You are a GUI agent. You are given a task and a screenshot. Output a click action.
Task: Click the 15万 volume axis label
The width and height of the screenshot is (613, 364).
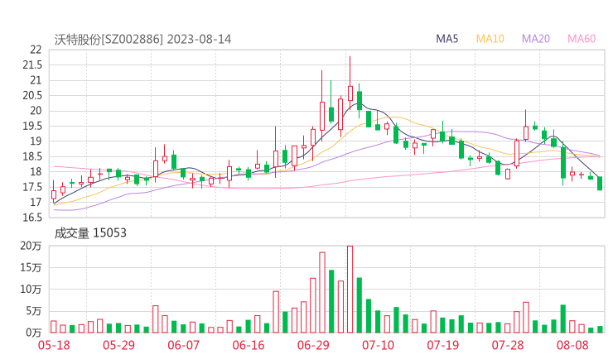[31, 267]
